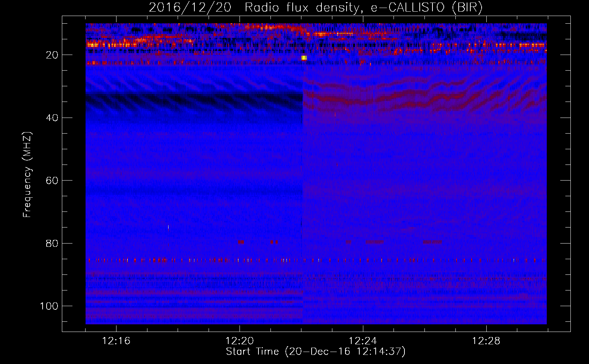Click the 12:16 time tick label

[116, 341]
